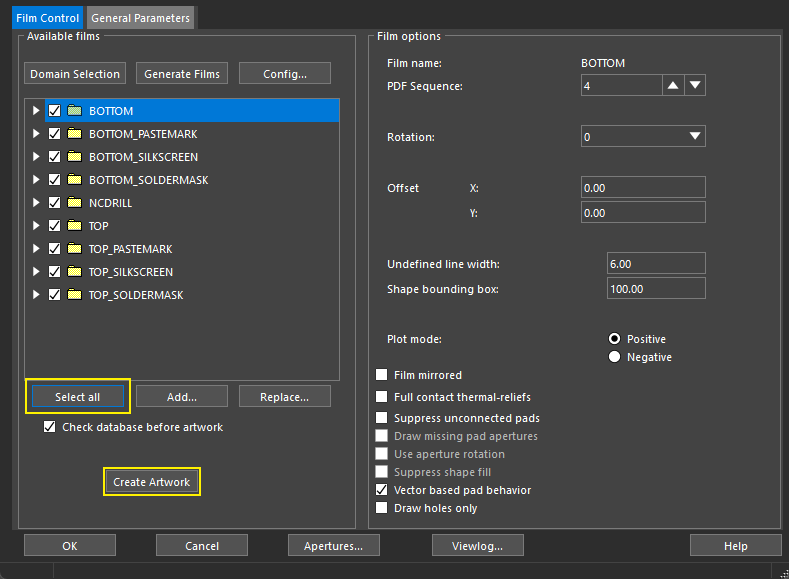The height and width of the screenshot is (579, 789).
Task: Click the Undefined line width field
Action: point(656,264)
